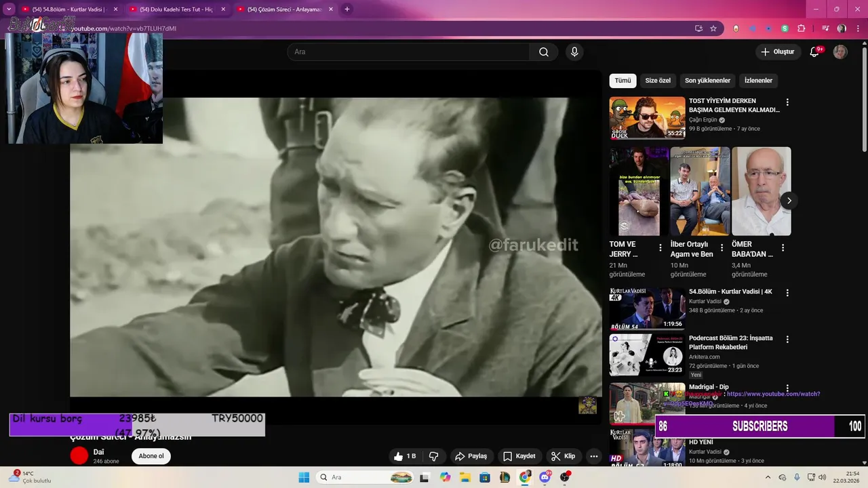
Task: Open OBS Studio from the taskbar
Action: [x=565, y=477]
